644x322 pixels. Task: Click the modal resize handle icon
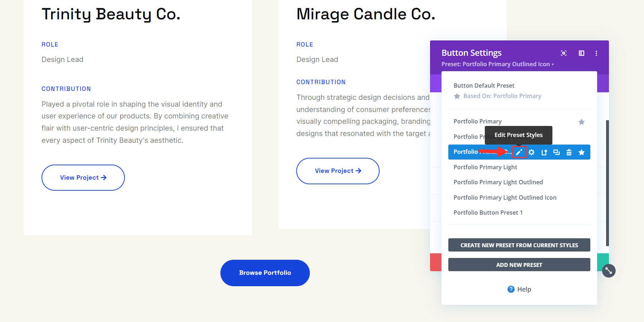609,271
